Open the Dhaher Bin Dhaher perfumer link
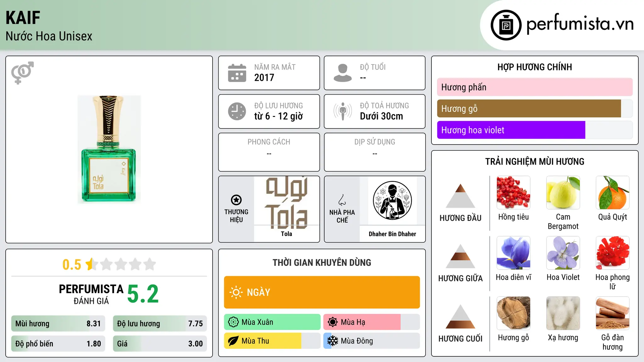Screen dimensions: 644x362 click(x=392, y=234)
